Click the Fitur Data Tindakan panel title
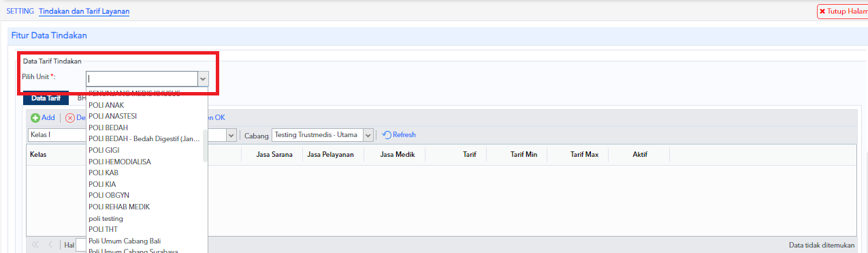The width and height of the screenshot is (868, 253). (x=49, y=35)
